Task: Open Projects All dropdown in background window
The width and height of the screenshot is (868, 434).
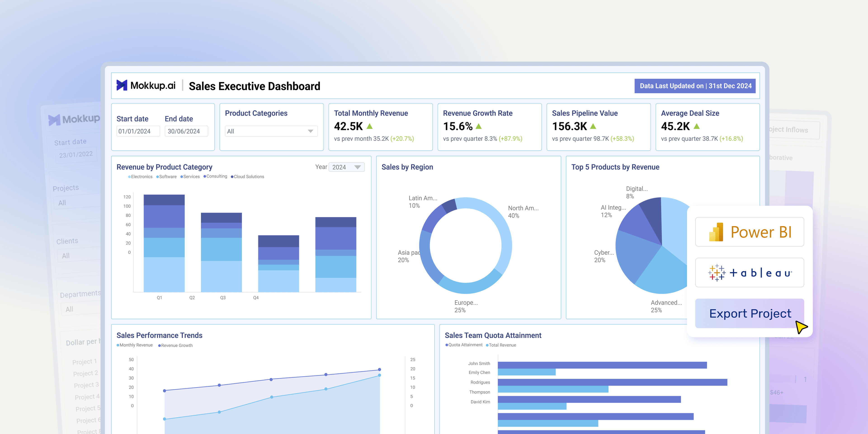Action: [x=78, y=202]
